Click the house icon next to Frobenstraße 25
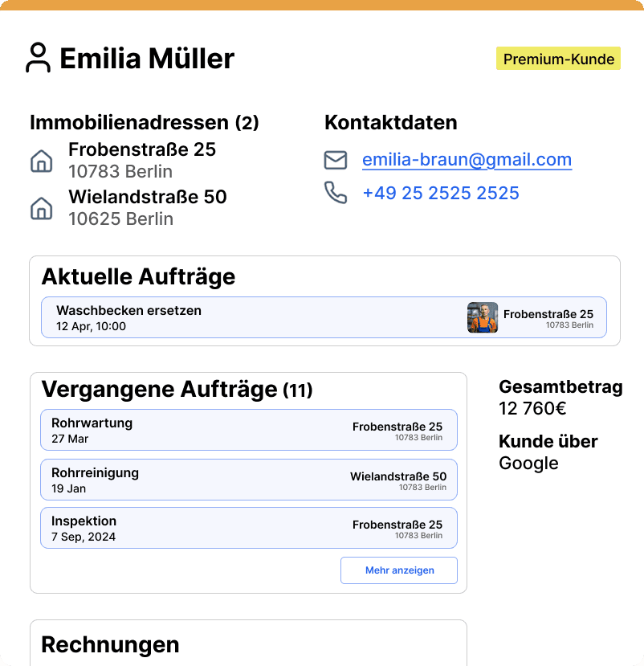This screenshot has width=644, height=666. 41,161
